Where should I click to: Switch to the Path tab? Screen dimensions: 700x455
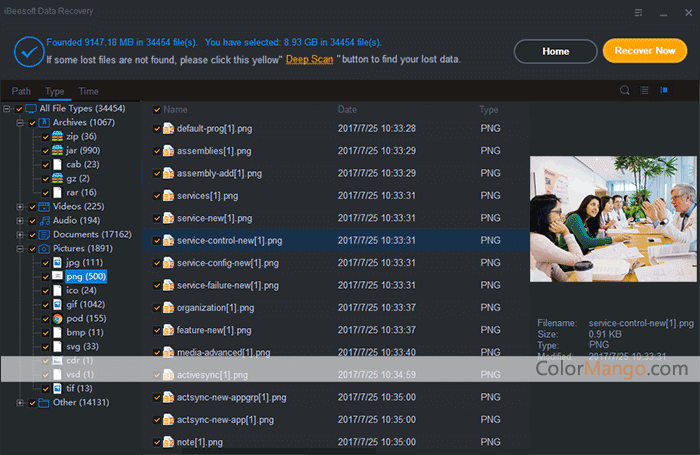[x=21, y=91]
